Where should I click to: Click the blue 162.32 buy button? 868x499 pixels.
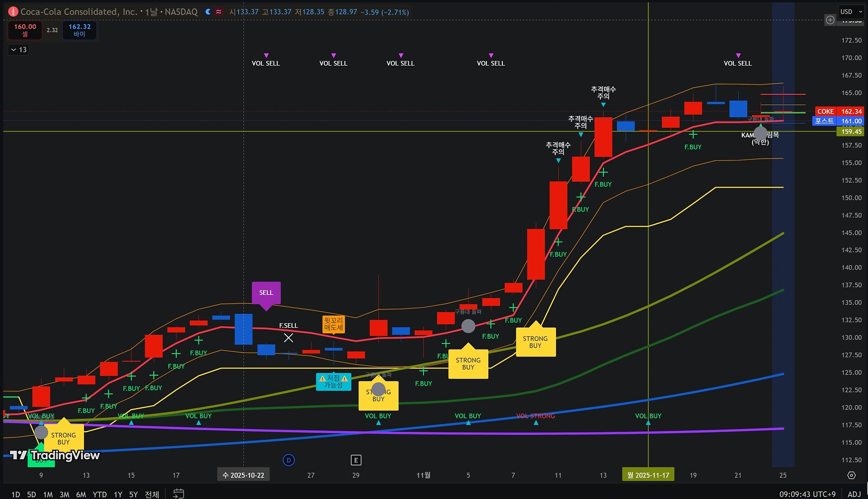[x=80, y=30]
